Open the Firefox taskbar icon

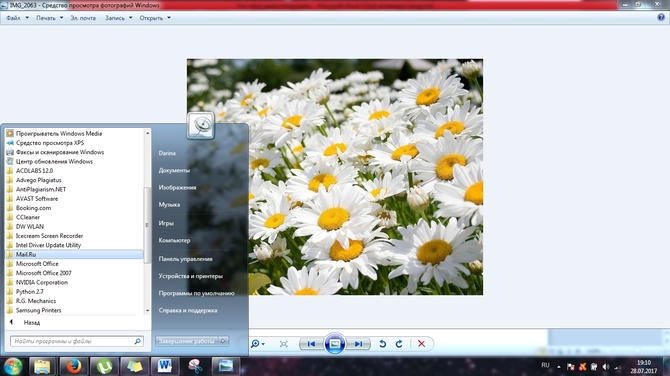73,366
